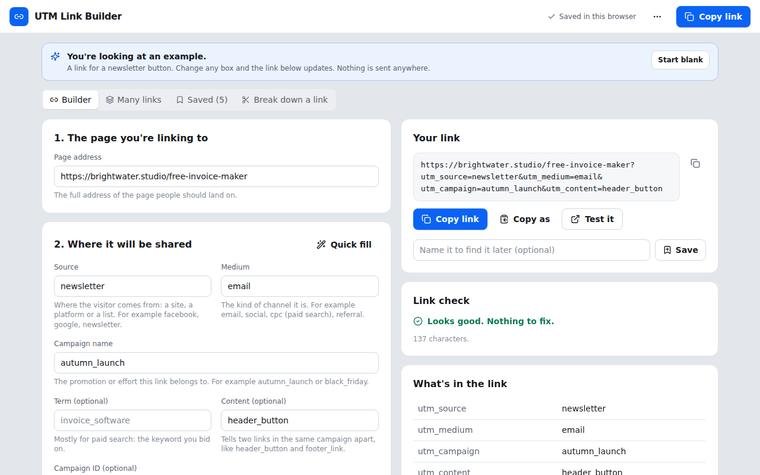Click the Page address input field
This screenshot has width=760, height=475.
[216, 176]
